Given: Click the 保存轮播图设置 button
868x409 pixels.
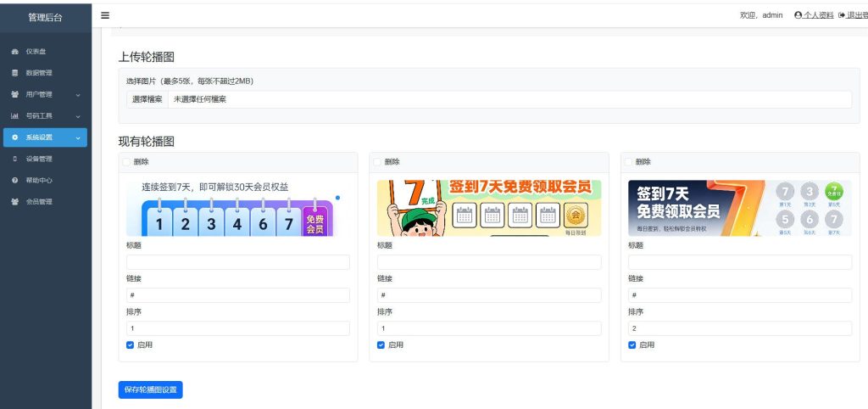Looking at the screenshot, I should [151, 389].
